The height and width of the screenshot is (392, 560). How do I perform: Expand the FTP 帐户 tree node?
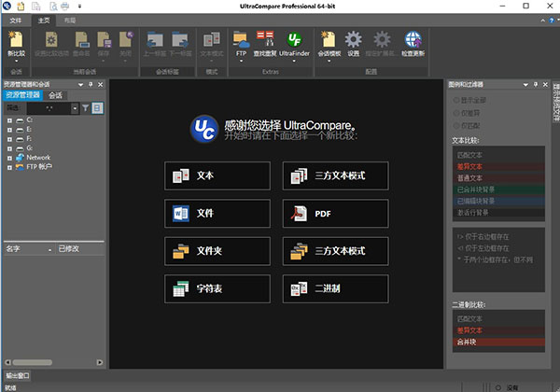click(9, 167)
